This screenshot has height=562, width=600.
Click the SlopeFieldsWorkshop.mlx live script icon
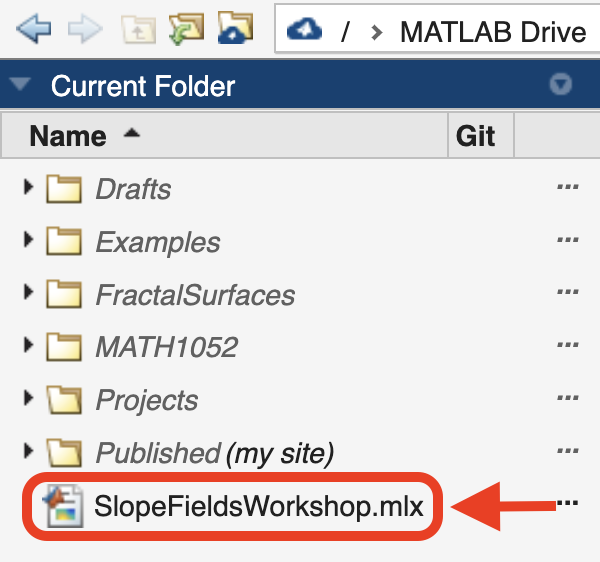[x=63, y=506]
